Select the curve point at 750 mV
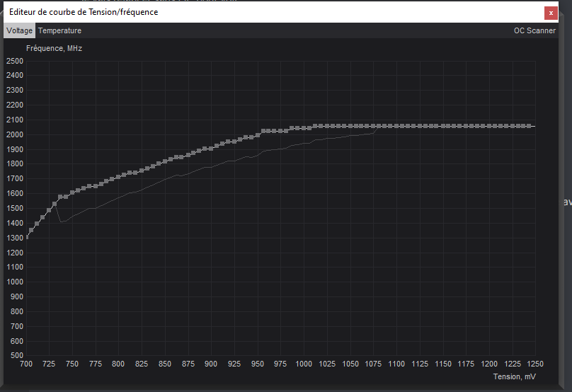 [x=72, y=192]
